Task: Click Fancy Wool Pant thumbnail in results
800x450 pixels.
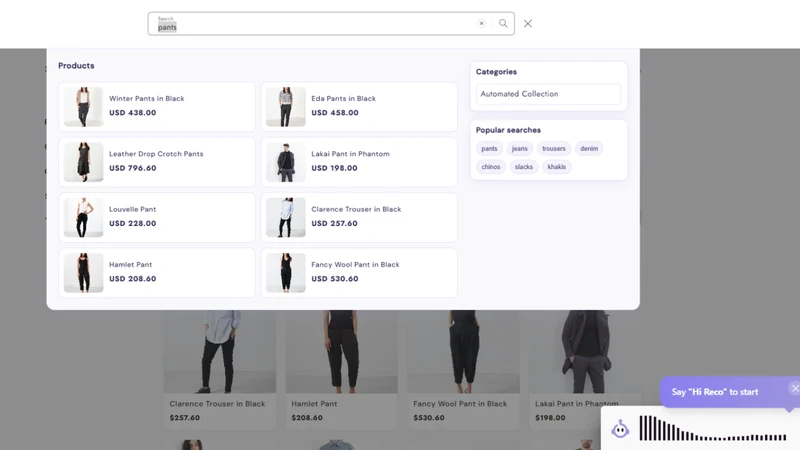Action: [x=286, y=273]
